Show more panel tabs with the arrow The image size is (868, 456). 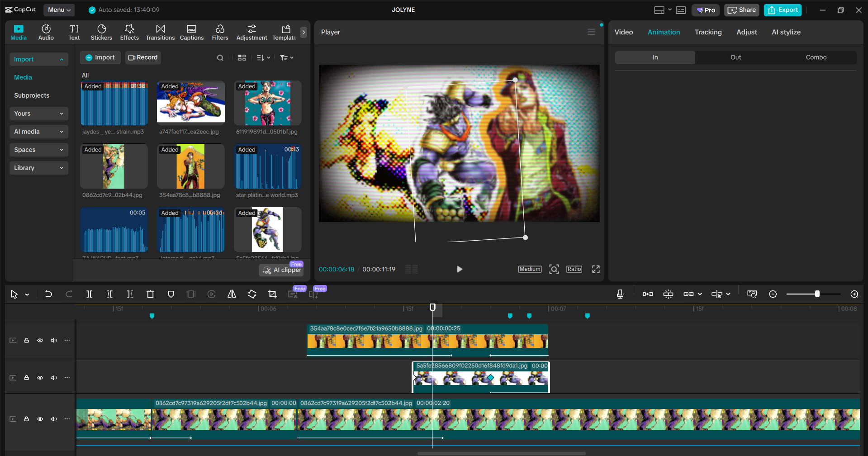tap(304, 32)
